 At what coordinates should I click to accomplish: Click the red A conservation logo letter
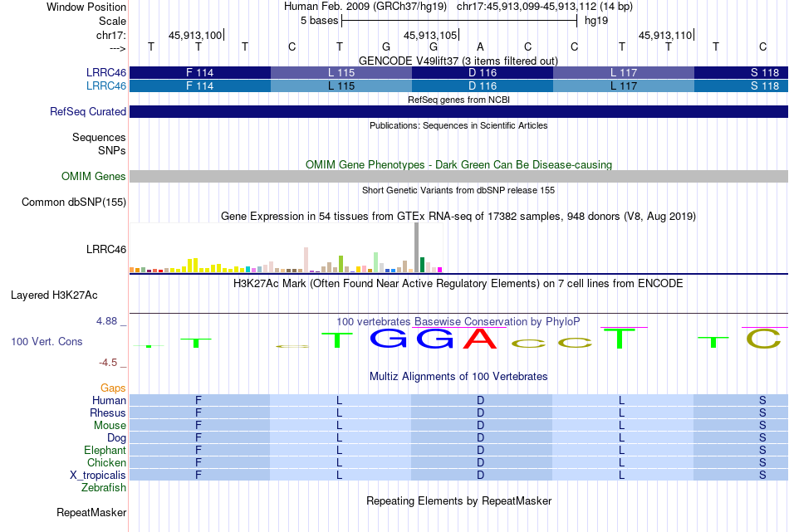(x=480, y=339)
